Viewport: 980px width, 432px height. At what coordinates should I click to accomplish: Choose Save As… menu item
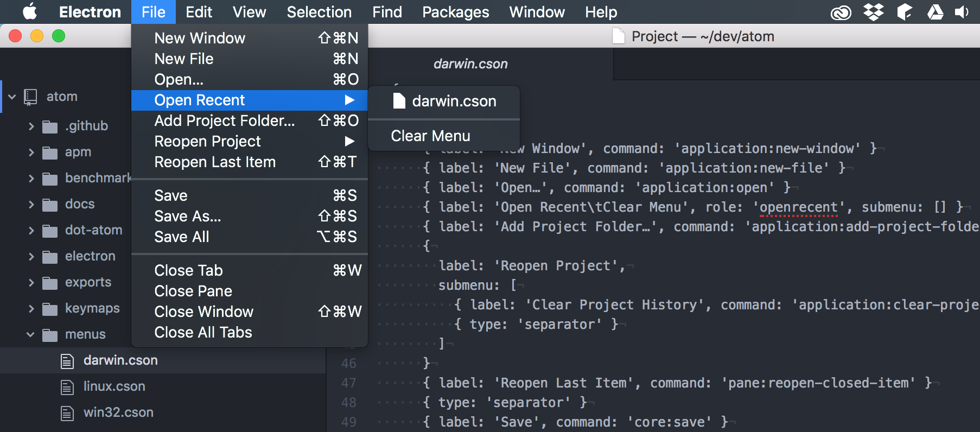coord(250,217)
